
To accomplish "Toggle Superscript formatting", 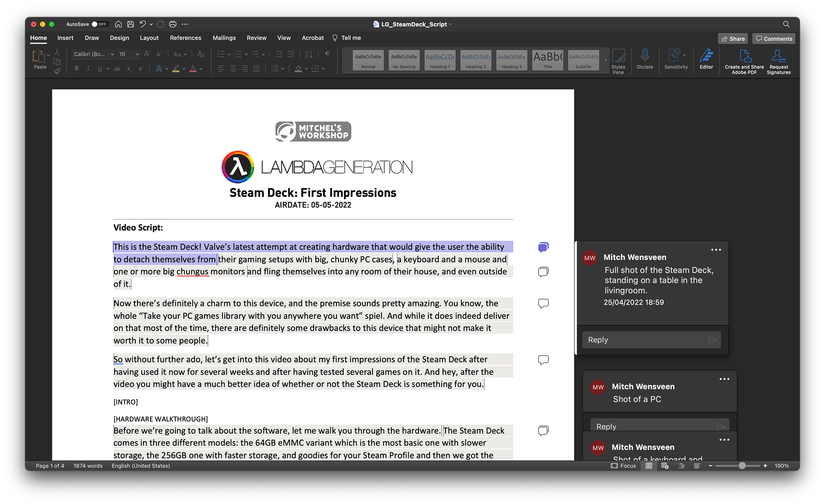I will pyautogui.click(x=141, y=68).
